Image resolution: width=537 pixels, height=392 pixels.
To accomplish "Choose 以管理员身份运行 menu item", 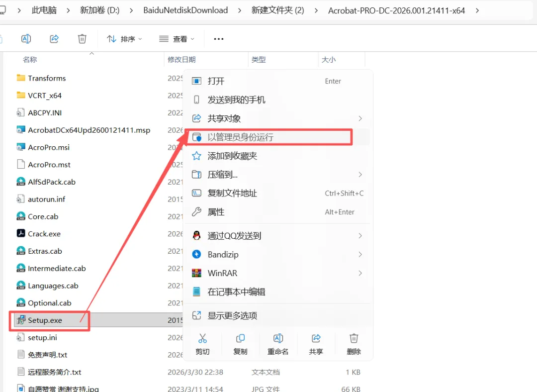I will point(278,137).
